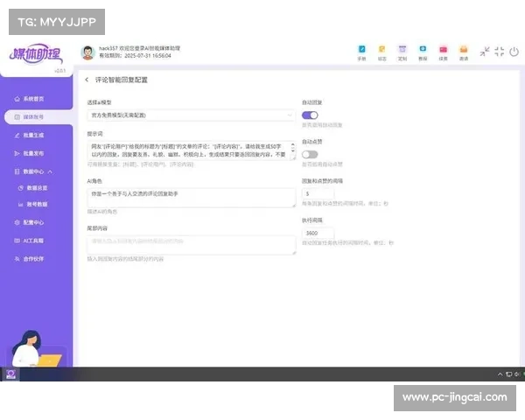Viewport: 525px width, 420px height.
Task: Open the 日志 log icon
Action: coord(382,52)
